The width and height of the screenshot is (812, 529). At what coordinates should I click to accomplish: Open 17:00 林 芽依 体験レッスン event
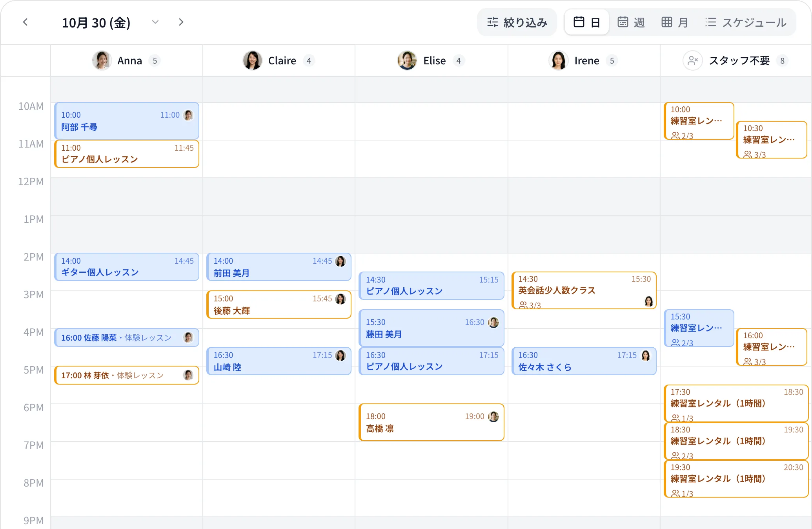point(127,375)
